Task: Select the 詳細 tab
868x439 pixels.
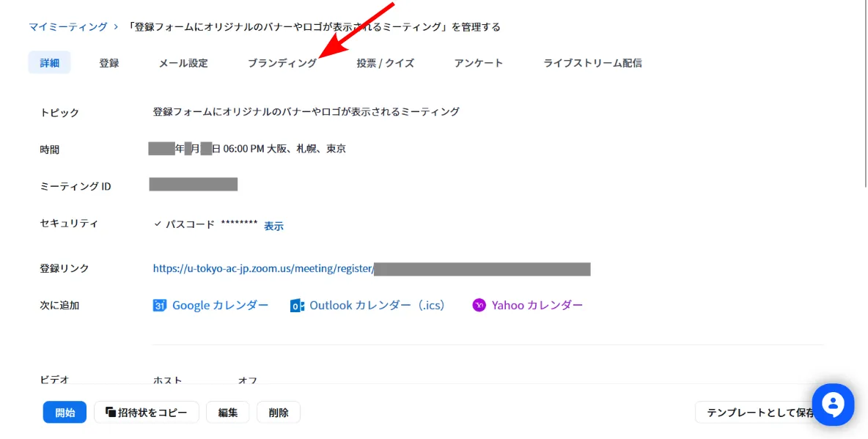Action: click(49, 63)
